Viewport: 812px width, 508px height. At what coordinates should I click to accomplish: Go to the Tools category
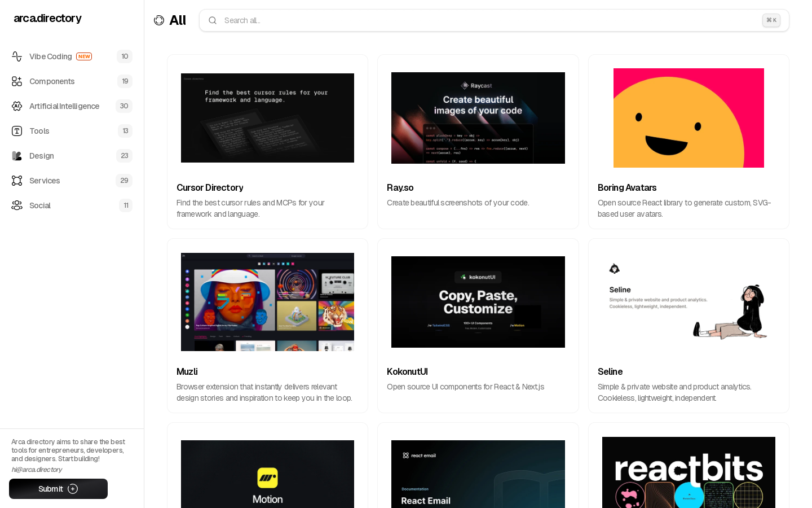[x=72, y=131]
